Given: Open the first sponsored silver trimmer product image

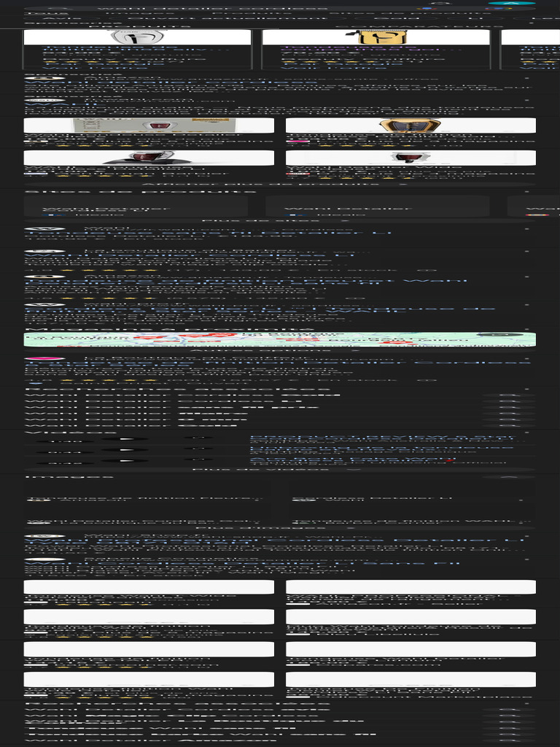Looking at the screenshot, I should coord(137,37).
